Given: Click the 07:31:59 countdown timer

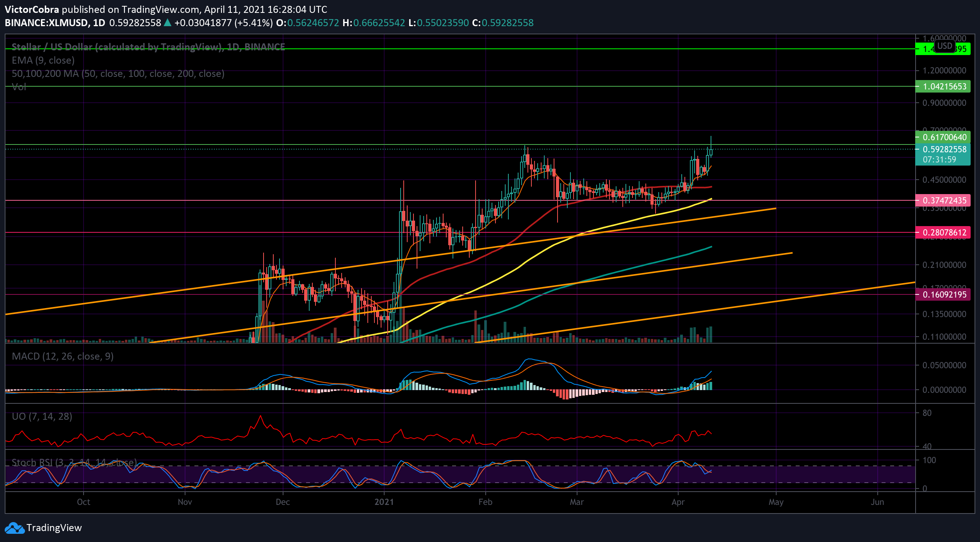Looking at the screenshot, I should (x=939, y=160).
